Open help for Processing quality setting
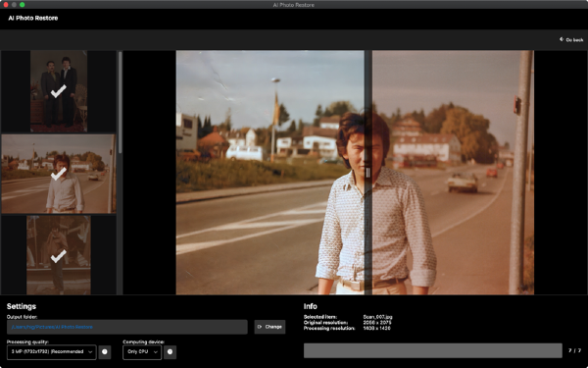This screenshot has height=368, width=588. (x=105, y=352)
